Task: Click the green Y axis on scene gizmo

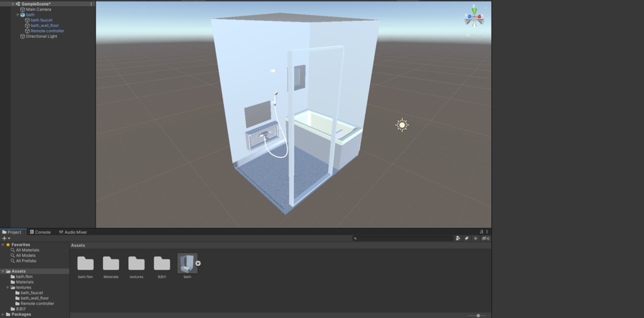Action: [x=474, y=10]
